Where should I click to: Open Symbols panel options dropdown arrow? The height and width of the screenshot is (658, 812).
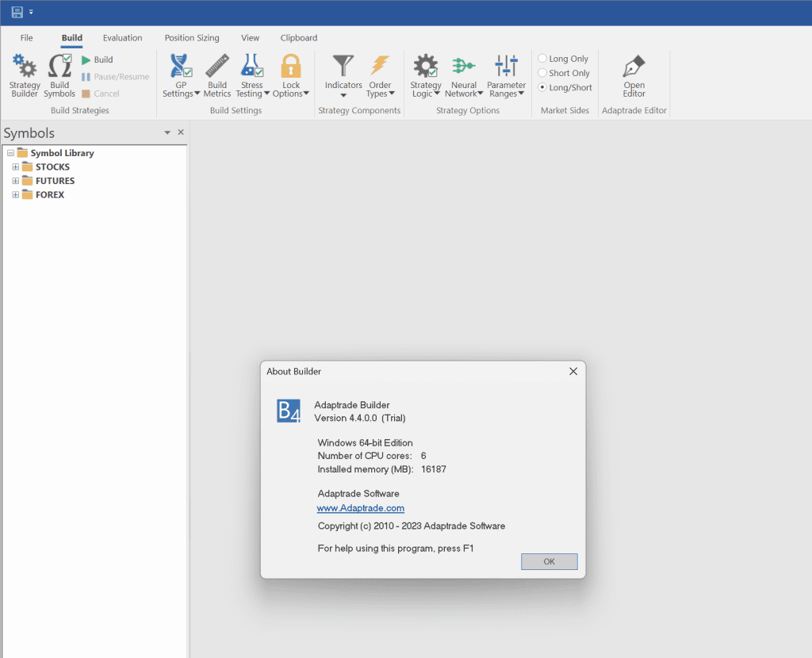(x=167, y=132)
